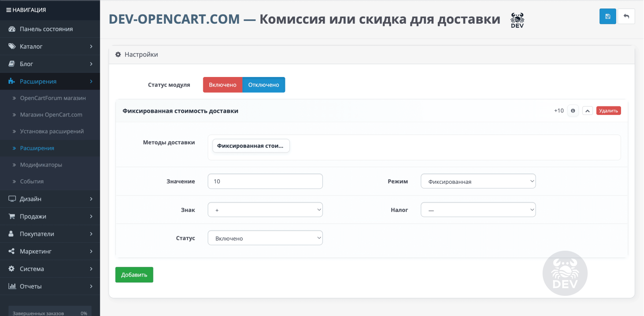Image resolution: width=644 pixels, height=316 pixels.
Task: Click the green Добавить button
Action: 134,274
